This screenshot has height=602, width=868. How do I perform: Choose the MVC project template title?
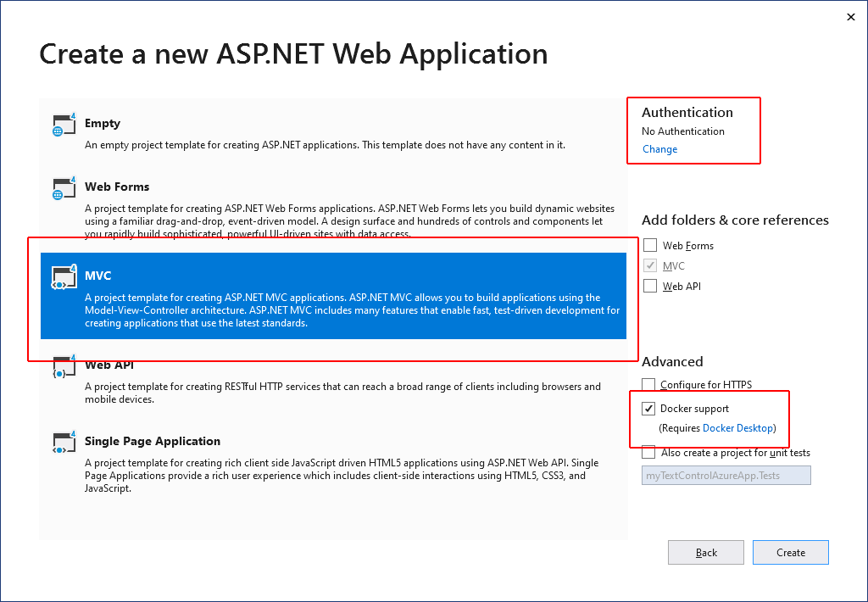point(98,276)
